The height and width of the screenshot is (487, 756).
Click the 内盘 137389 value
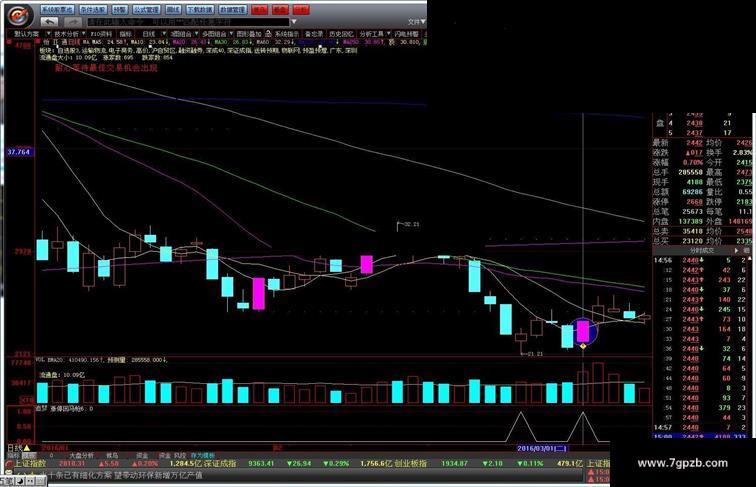coord(690,221)
